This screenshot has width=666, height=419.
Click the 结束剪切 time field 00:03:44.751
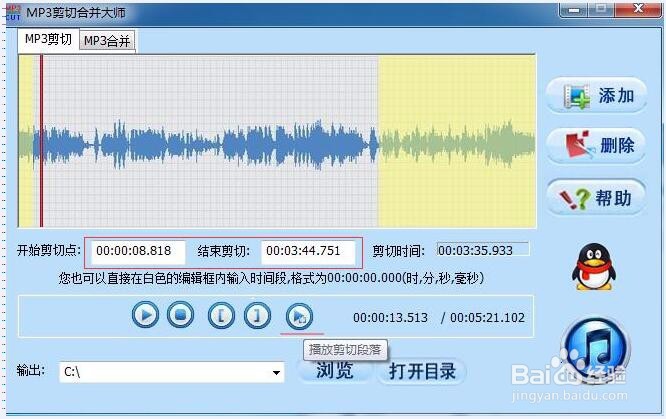[308, 251]
